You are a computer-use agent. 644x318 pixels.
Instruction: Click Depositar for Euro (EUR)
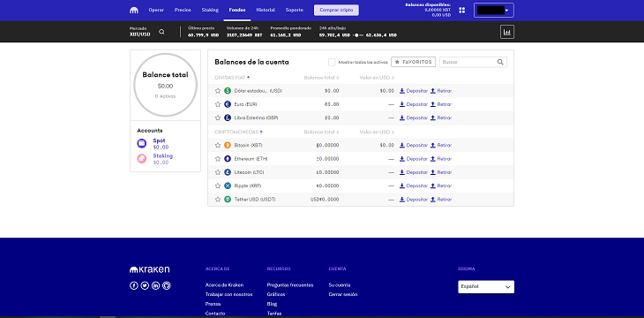[414, 104]
